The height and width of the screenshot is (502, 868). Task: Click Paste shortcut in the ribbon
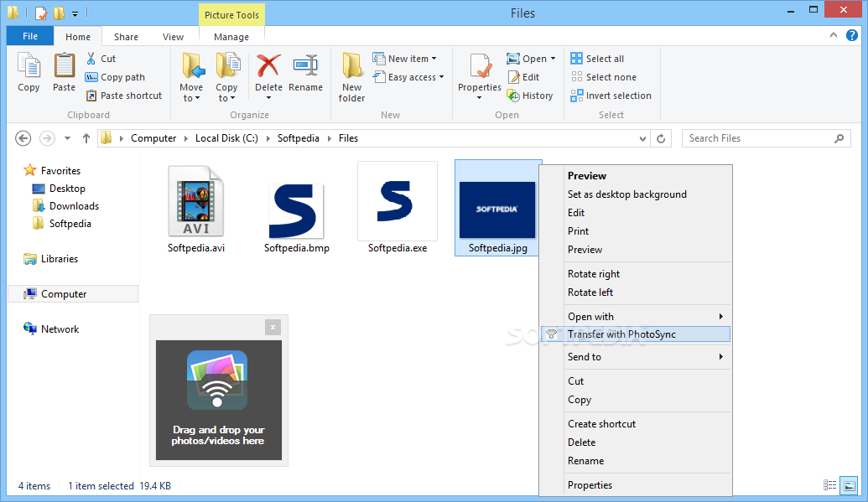(x=124, y=96)
